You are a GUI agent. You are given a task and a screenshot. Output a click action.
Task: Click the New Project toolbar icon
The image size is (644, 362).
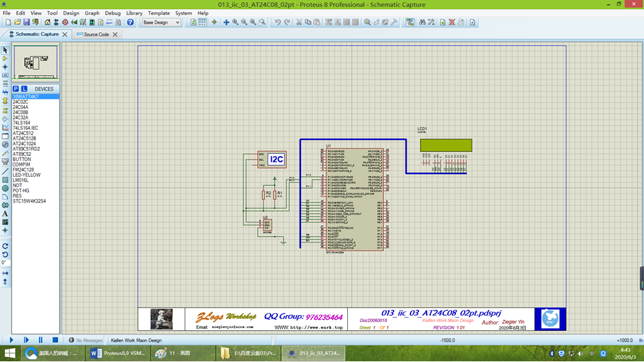[x=8, y=22]
